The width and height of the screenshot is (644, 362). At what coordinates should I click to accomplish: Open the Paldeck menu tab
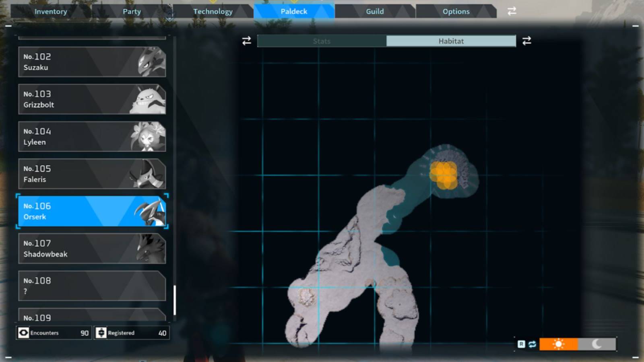(x=294, y=11)
